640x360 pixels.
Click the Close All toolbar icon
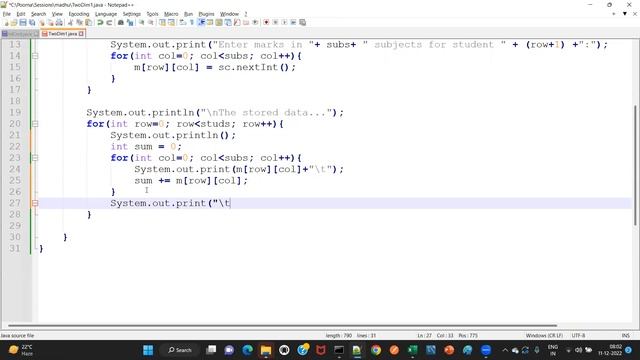tap(50, 22)
